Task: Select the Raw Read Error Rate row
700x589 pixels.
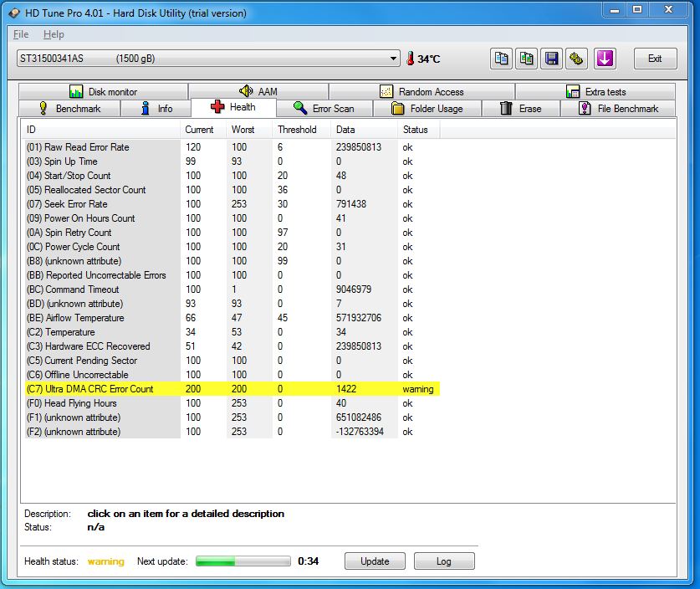Action: pyautogui.click(x=232, y=147)
